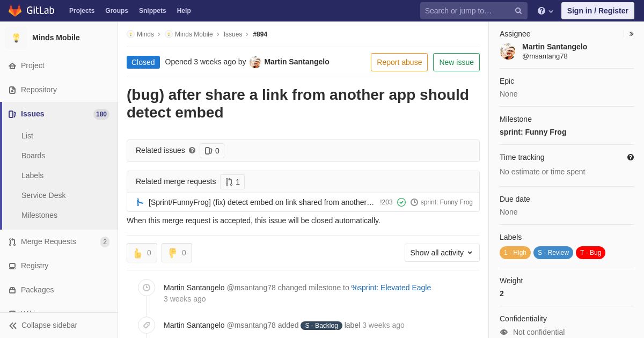The image size is (644, 338).
Task: Collapse the right sidebar with double arrow
Action: [x=632, y=34]
